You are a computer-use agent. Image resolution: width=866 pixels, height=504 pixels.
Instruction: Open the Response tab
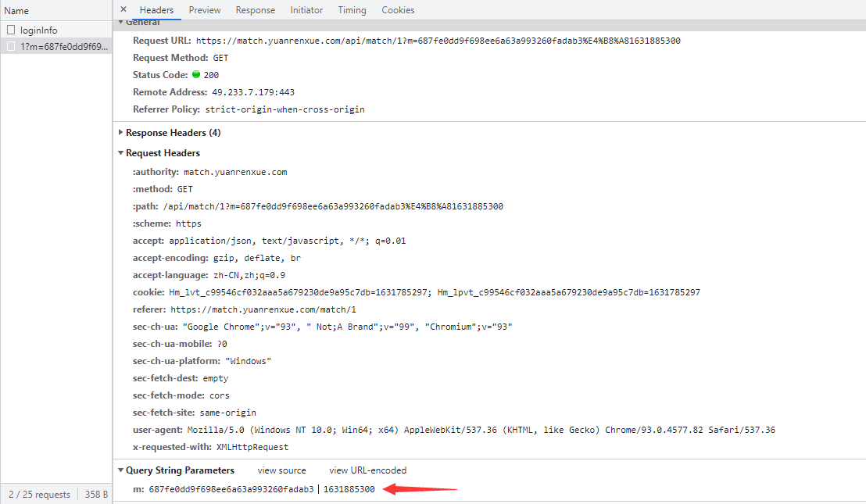[255, 10]
